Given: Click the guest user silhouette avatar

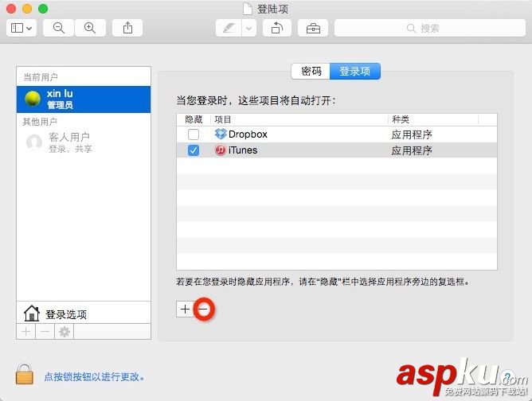Looking at the screenshot, I should pyautogui.click(x=34, y=142).
